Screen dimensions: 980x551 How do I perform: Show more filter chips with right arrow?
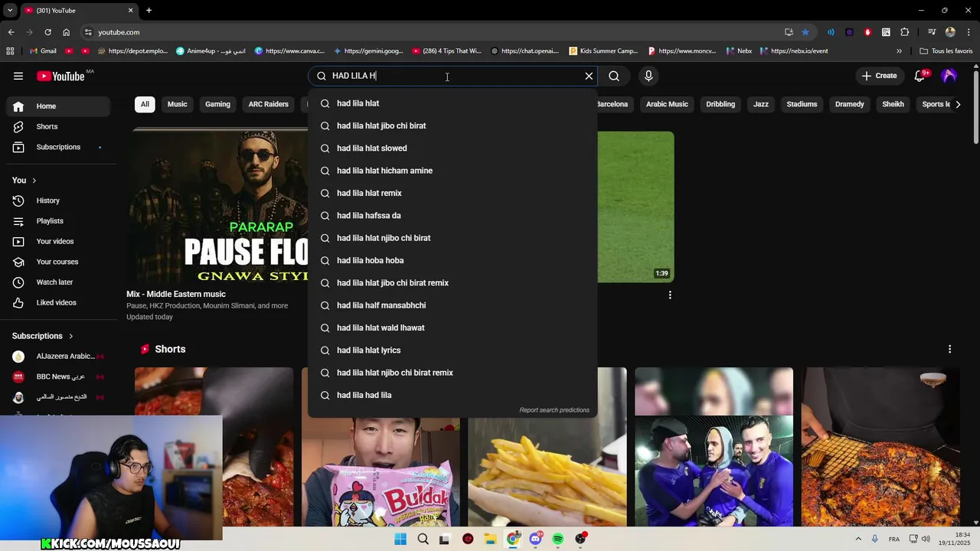tap(958, 104)
